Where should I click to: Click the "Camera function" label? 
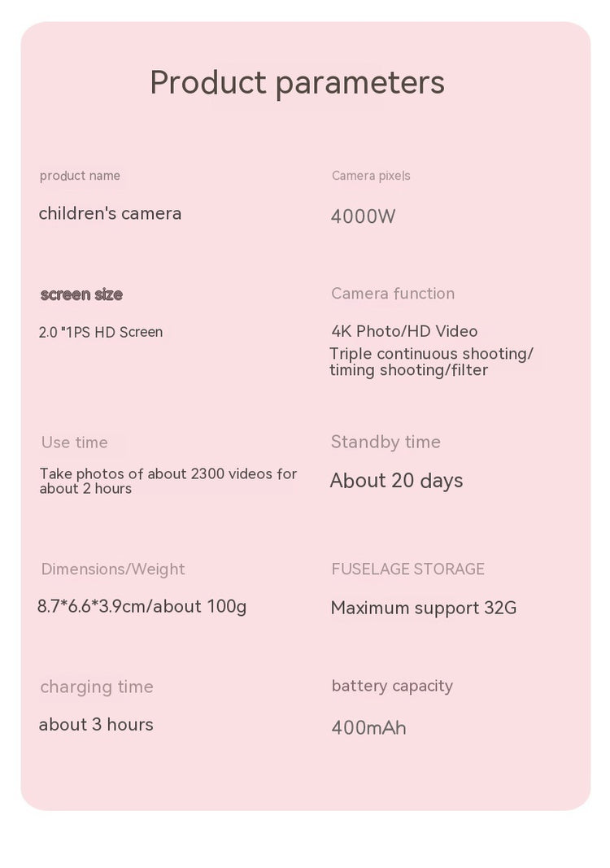click(x=393, y=294)
